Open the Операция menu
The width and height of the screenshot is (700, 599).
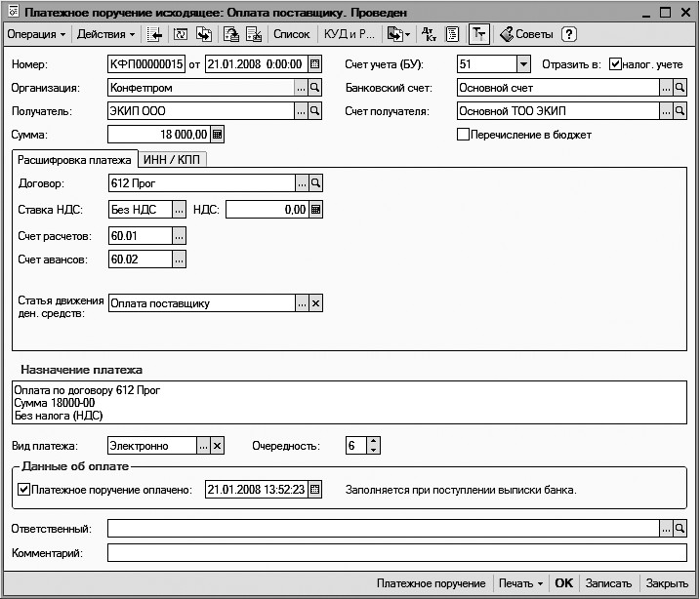tap(36, 34)
